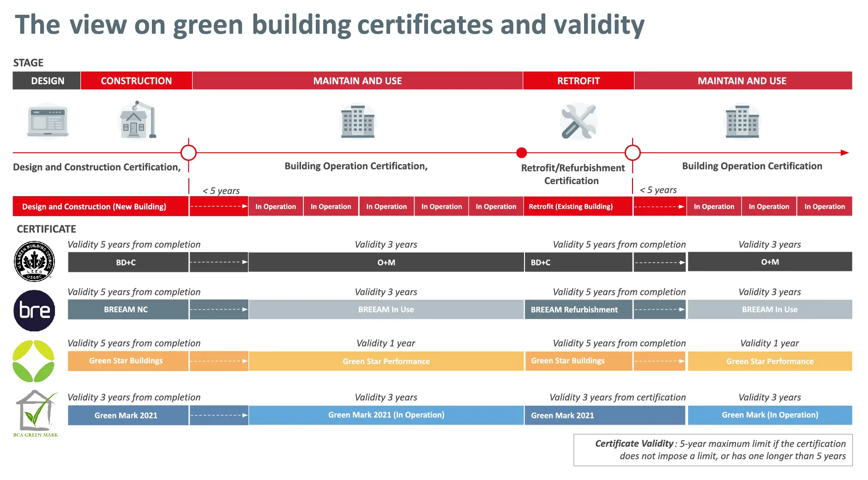Click the BCA Green Mark house logo
Screen dimensions: 868x480
click(x=36, y=413)
